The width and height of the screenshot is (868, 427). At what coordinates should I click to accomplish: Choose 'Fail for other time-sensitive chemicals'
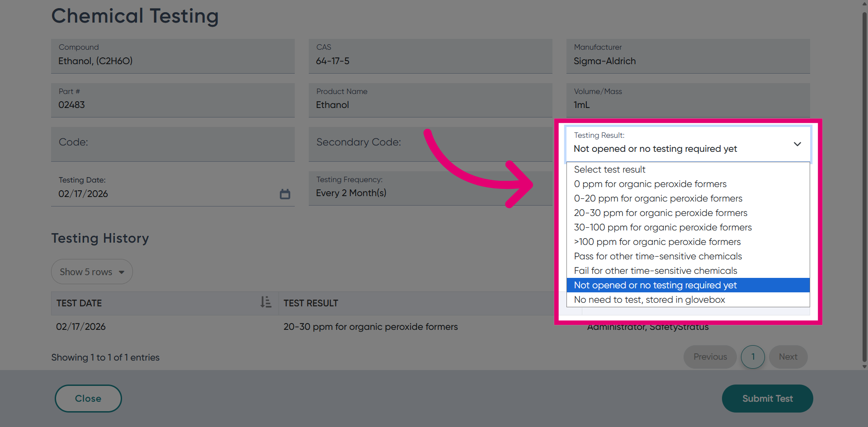(x=688, y=271)
